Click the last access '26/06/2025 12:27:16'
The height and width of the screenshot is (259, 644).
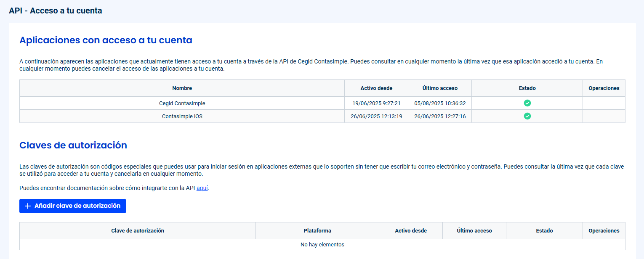[440, 116]
